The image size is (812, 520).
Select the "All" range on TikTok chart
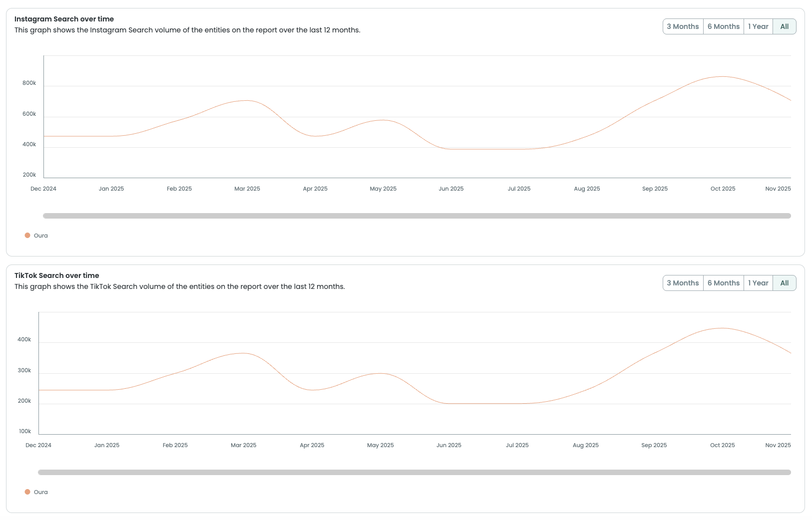click(784, 282)
